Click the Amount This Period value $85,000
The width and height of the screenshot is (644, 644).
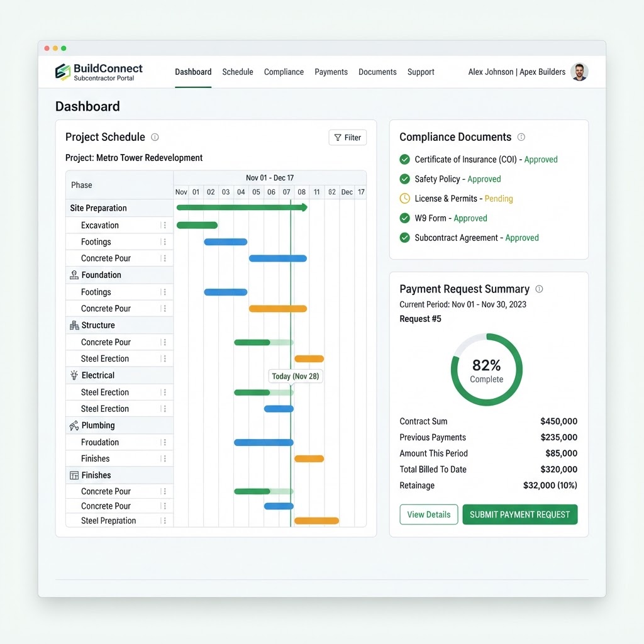(x=562, y=453)
